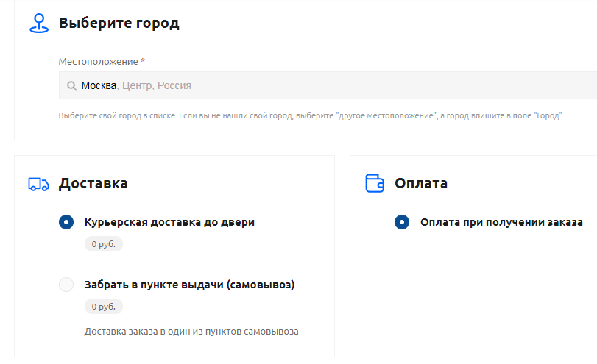Select Курьерская доставка до двери radio button
This screenshot has height=364, width=597.
click(66, 222)
